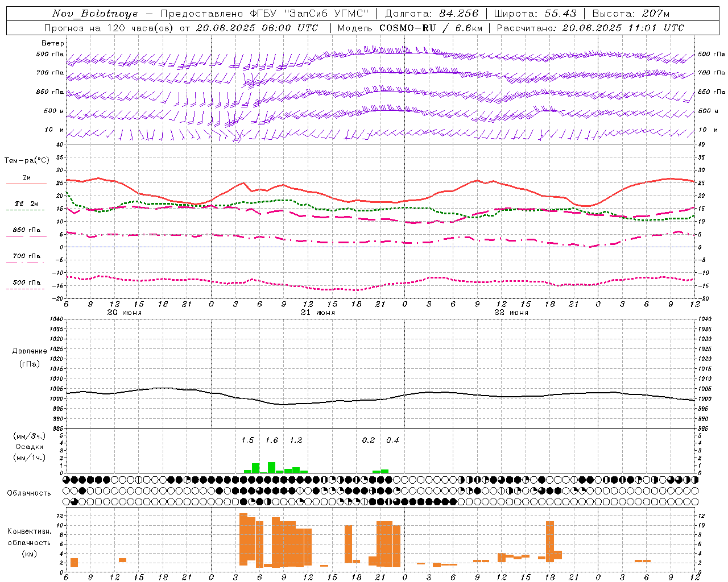Viewport: 728px width, 582px height.
Task: Click the '(мм/3ч.)' precipitation unit label
Action: click(x=28, y=436)
